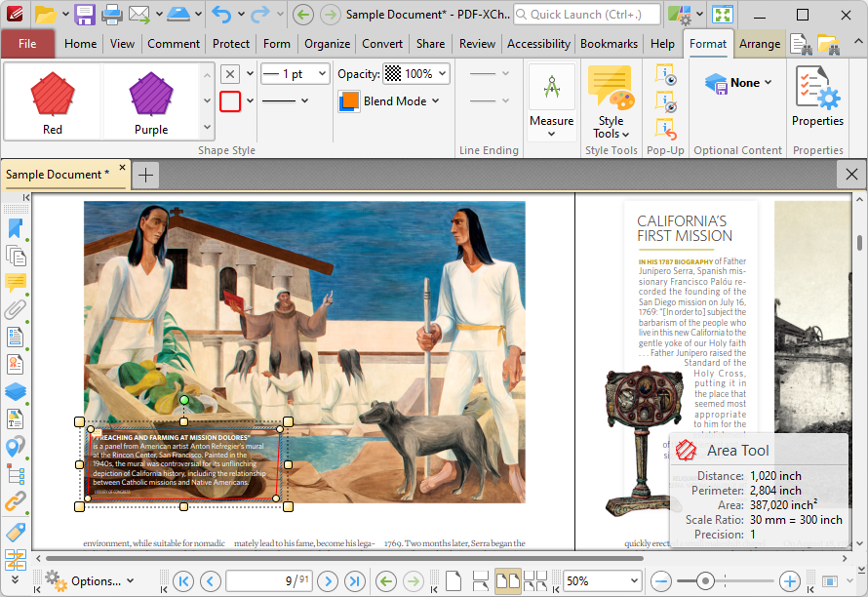
Task: Click the no-fill color swatch
Action: click(230, 74)
